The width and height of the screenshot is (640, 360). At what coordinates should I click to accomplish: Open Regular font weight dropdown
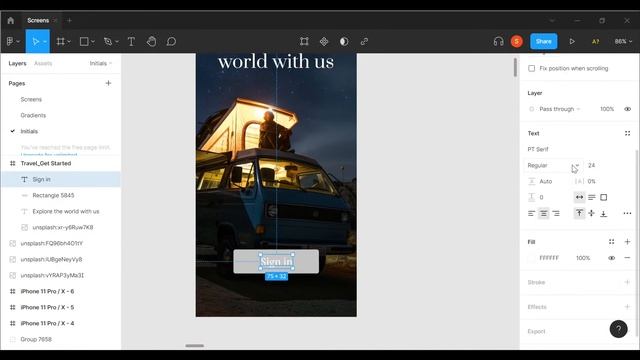(x=553, y=165)
